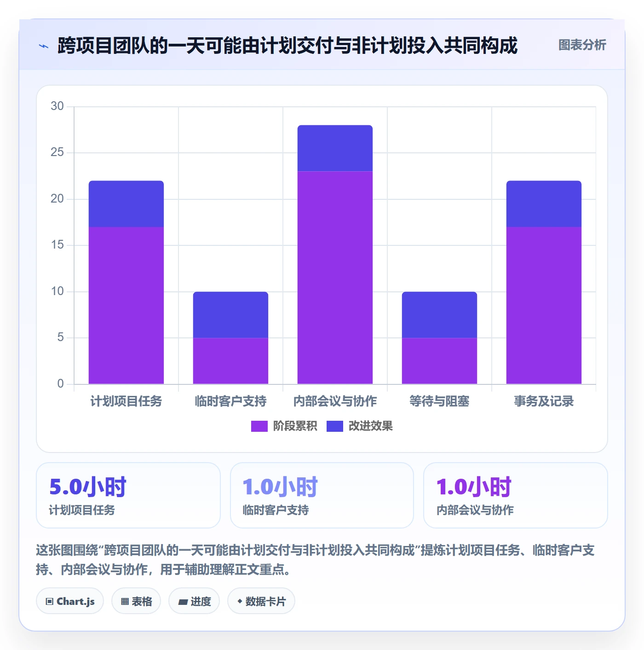Click the square icon in the Chart.js chip
The width and height of the screenshot is (644, 650).
click(x=50, y=601)
